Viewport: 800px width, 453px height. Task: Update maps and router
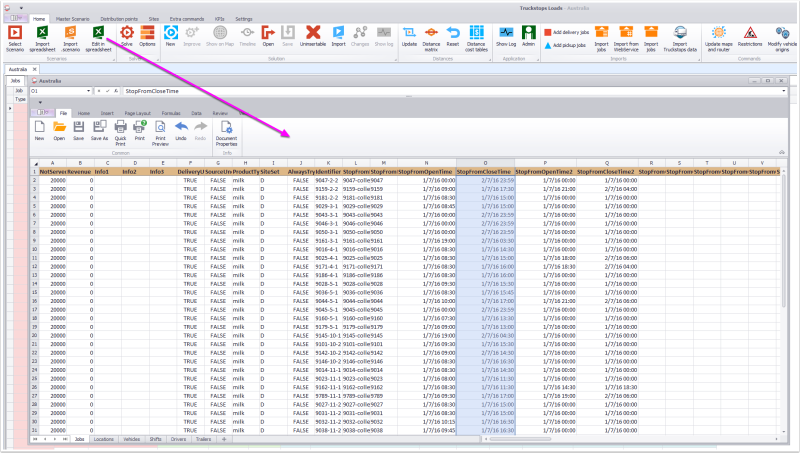[718, 33]
